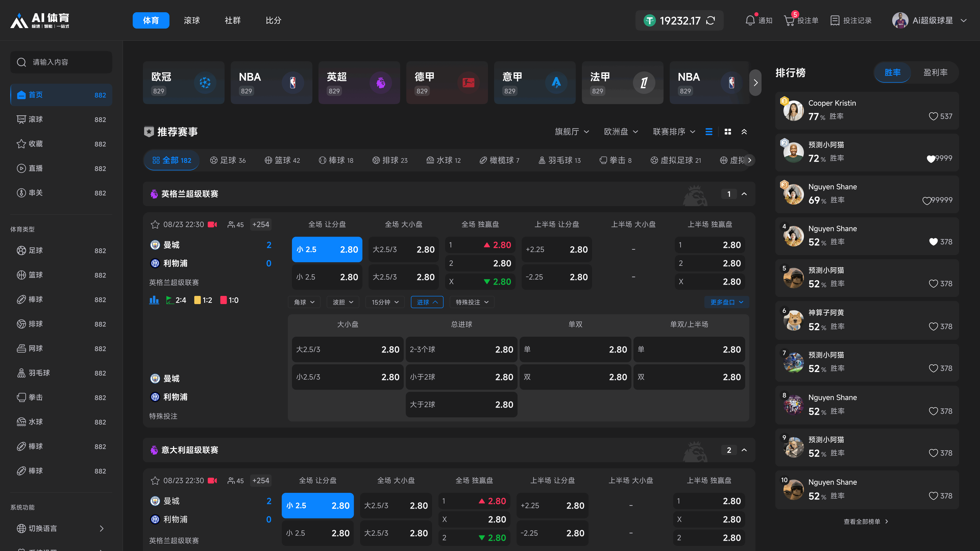Image resolution: width=980 pixels, height=551 pixels.
Task: Expand the 15分钟 market dropdown
Action: 385,302
